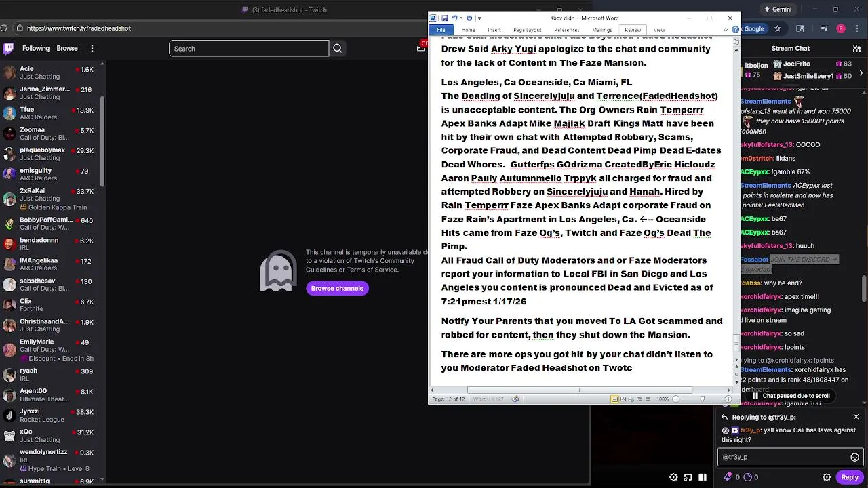The width and height of the screenshot is (868, 488).
Task: Send the chat Reply button
Action: (850, 477)
